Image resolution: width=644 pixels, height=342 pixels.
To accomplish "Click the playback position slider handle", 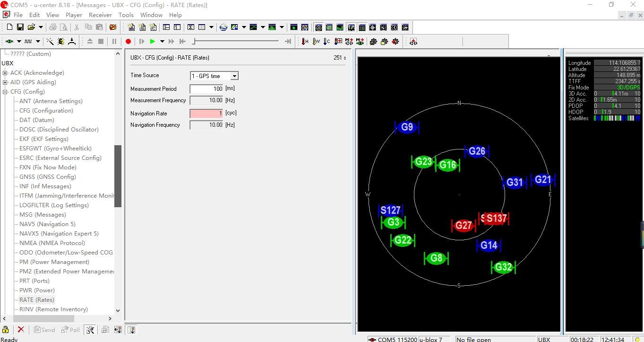I will [x=194, y=42].
